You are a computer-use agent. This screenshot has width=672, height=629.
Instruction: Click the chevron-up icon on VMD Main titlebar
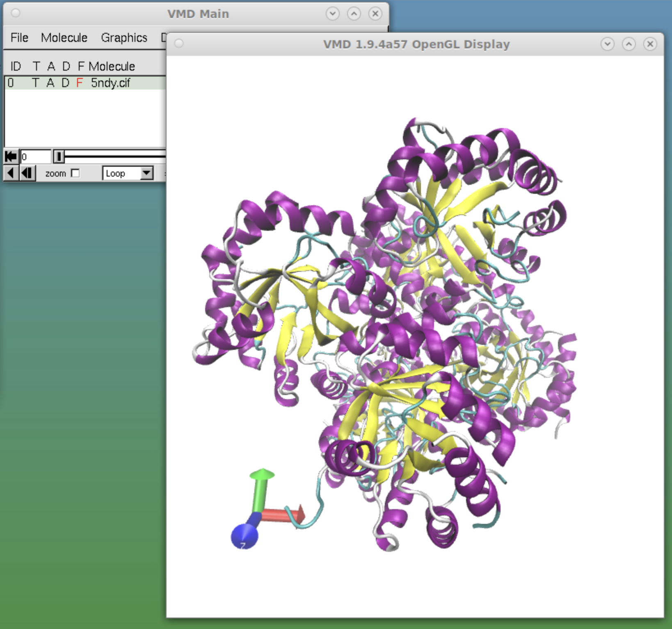click(x=353, y=14)
